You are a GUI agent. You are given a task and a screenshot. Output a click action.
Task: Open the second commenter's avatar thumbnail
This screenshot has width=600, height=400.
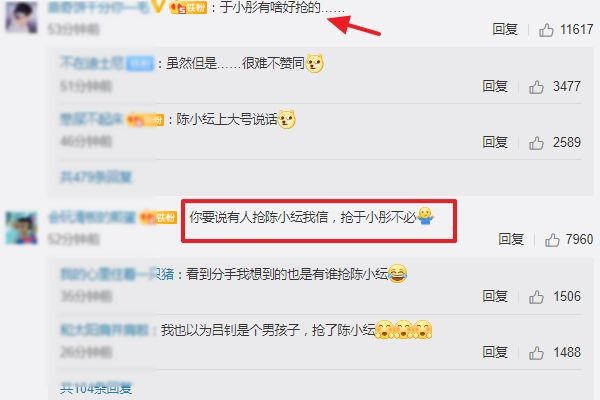(21, 228)
